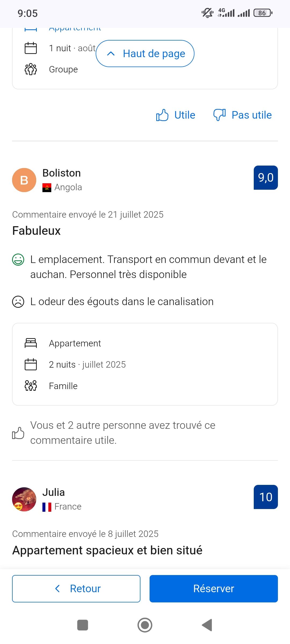Tap the thumbs-up Utile icon
Screen dimensions: 290x644
pyautogui.click(x=162, y=115)
